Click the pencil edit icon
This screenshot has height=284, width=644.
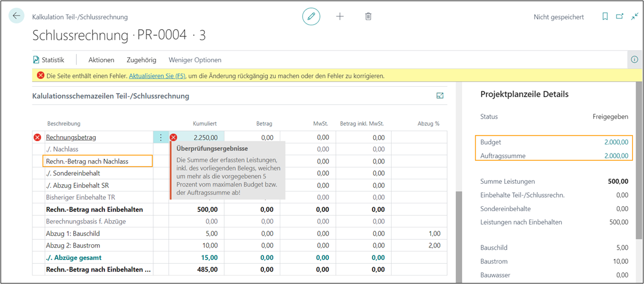point(311,17)
